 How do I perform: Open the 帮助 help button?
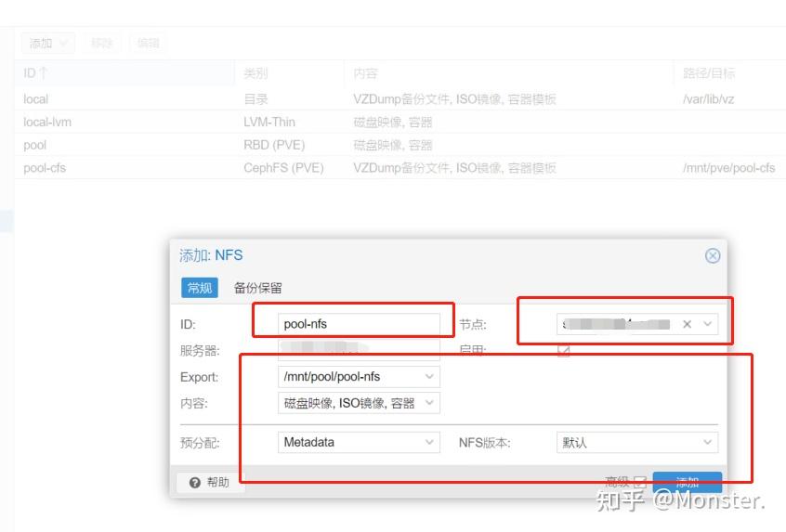pyautogui.click(x=210, y=483)
